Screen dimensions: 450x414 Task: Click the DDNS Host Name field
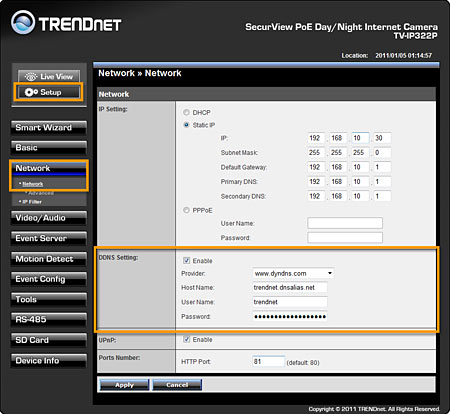[x=290, y=287]
